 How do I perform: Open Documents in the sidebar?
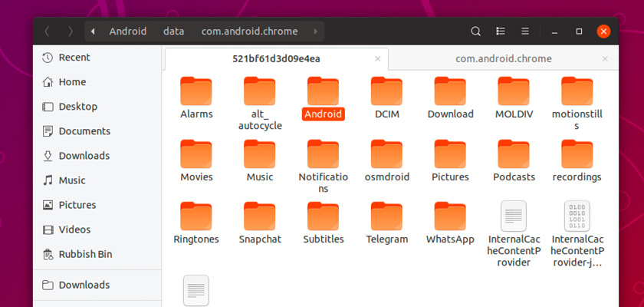(x=97, y=131)
